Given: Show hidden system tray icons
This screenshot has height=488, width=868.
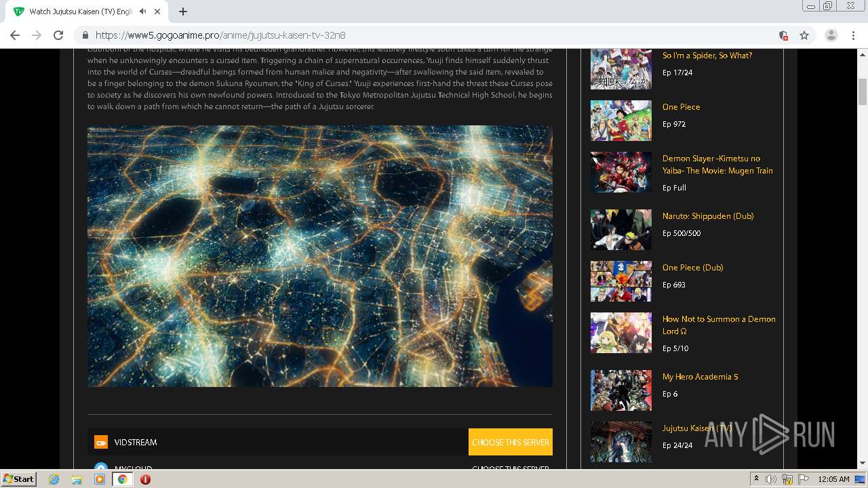Looking at the screenshot, I should pyautogui.click(x=756, y=479).
